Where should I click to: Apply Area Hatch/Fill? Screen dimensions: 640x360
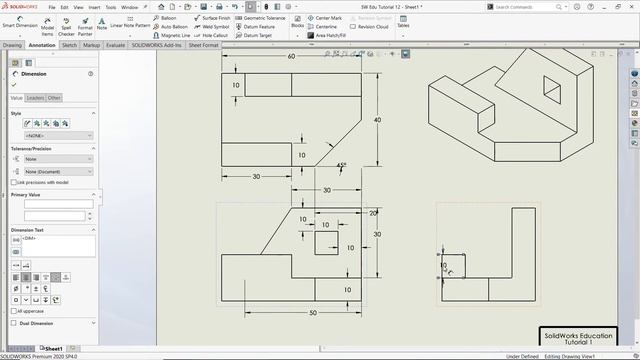[327, 36]
